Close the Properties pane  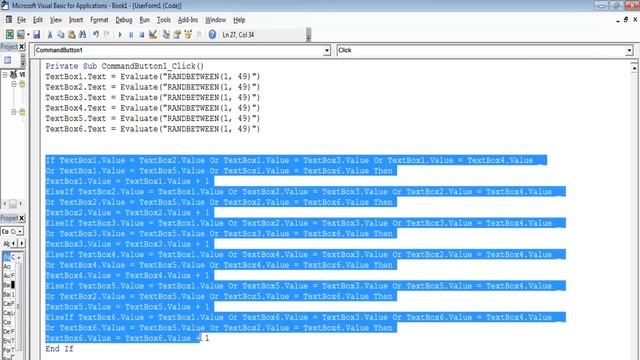pyautogui.click(x=22, y=218)
